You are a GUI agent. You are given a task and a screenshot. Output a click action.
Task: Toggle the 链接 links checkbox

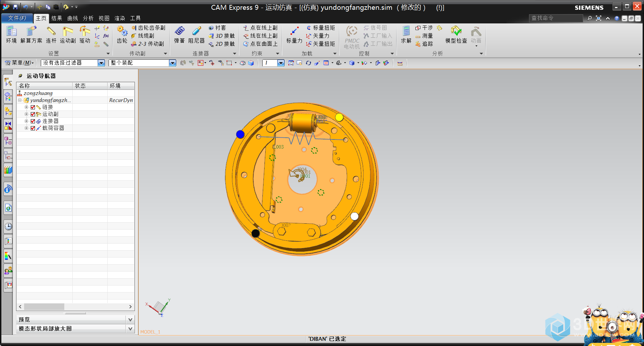click(x=33, y=107)
